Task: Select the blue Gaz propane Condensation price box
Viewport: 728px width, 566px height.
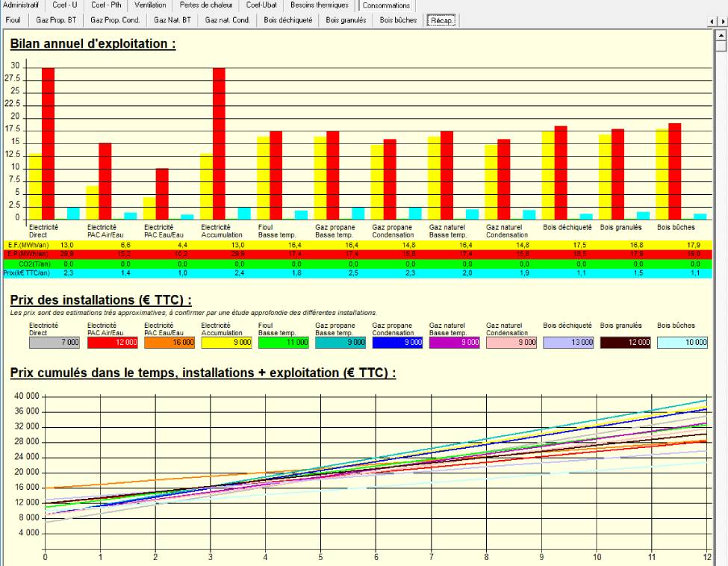Action: pyautogui.click(x=395, y=342)
